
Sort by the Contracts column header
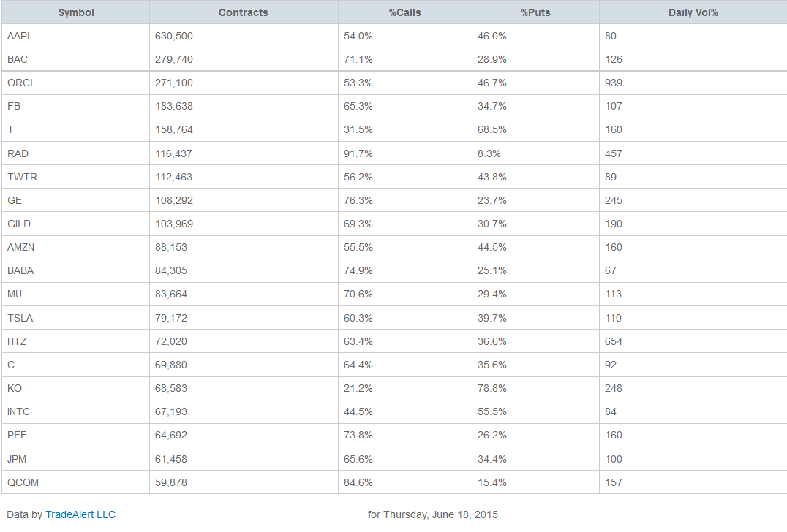[x=244, y=12]
